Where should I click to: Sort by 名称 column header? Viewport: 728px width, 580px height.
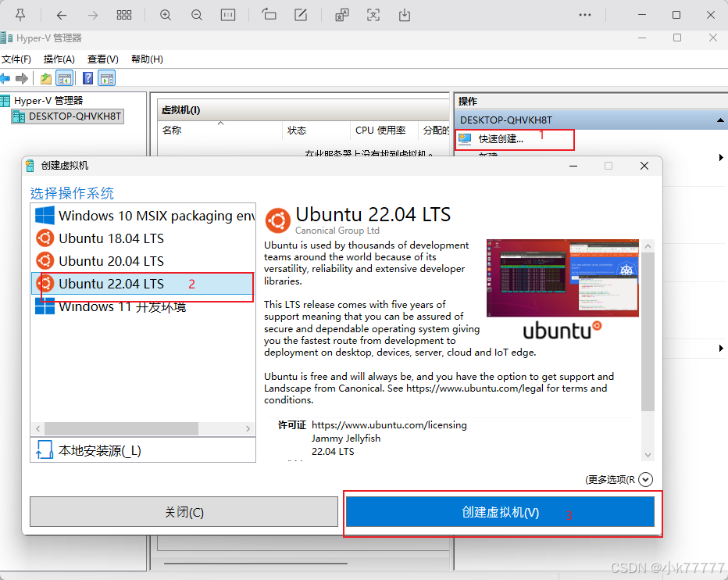(x=220, y=130)
